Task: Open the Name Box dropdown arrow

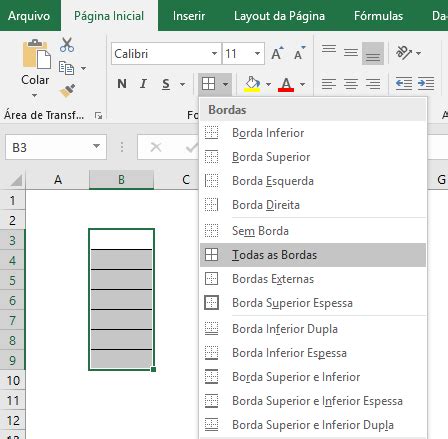Action: [96, 146]
